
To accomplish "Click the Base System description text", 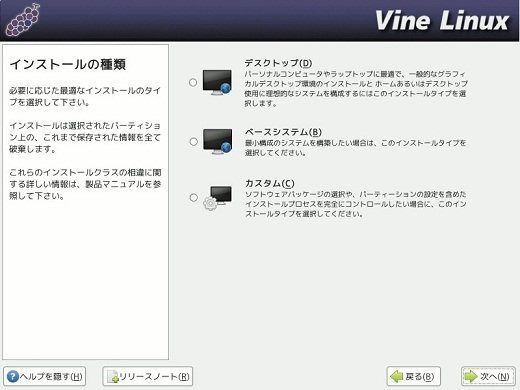I will pos(355,148).
